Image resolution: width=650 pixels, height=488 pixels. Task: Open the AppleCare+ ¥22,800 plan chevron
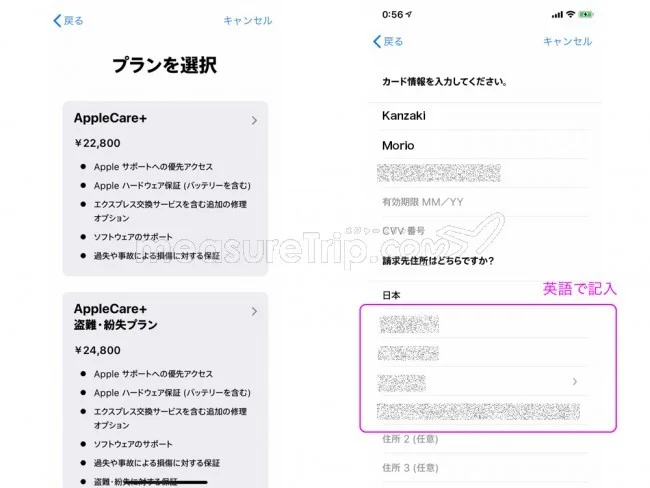pos(254,121)
